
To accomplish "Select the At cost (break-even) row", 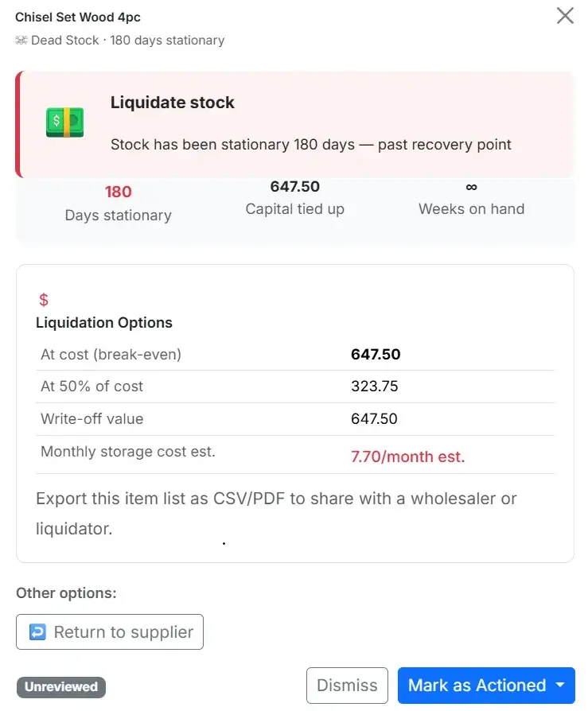I will click(295, 354).
